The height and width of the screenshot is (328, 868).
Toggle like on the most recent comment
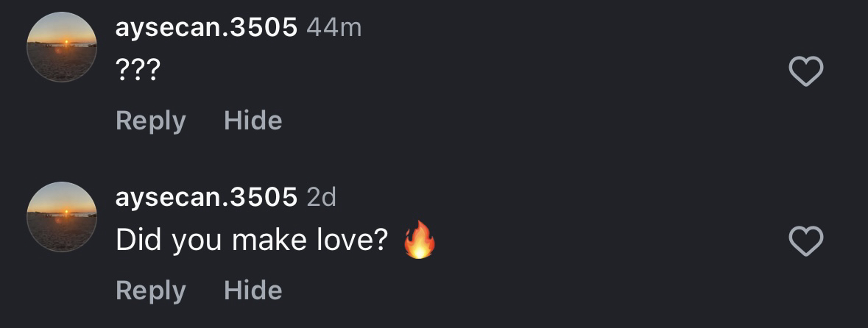tap(805, 72)
